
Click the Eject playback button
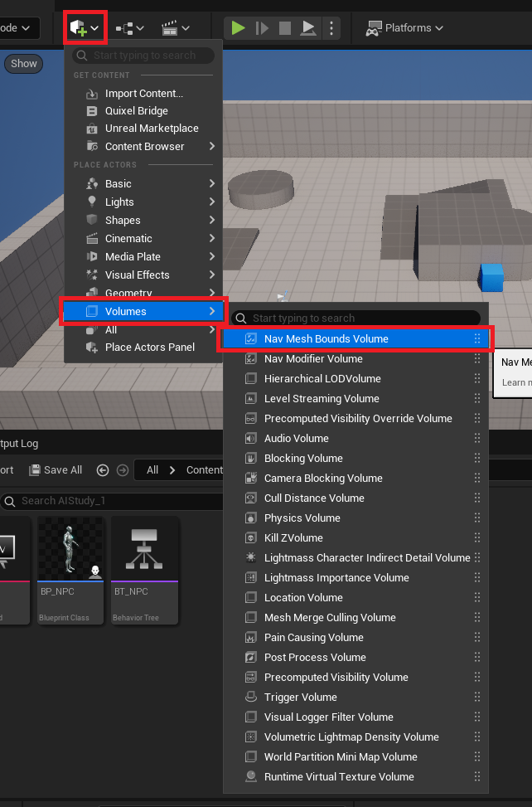click(308, 28)
